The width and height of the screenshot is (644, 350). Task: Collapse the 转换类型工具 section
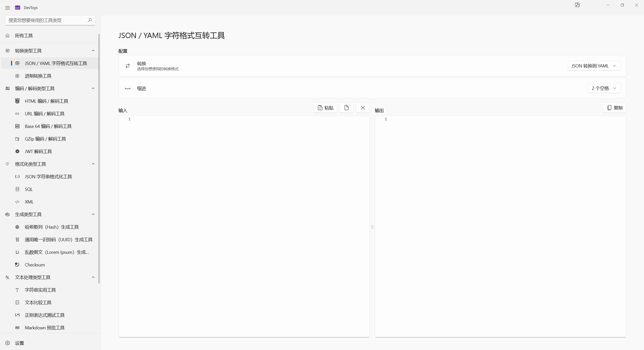93,51
